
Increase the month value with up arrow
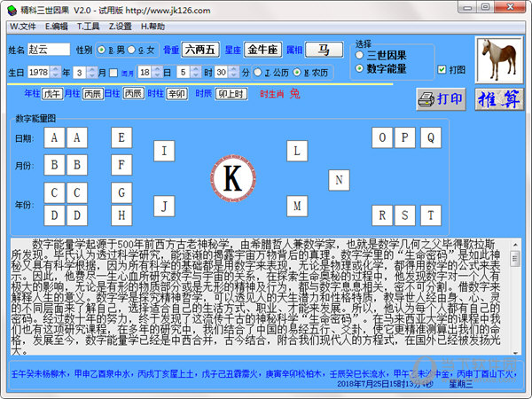pos(91,69)
